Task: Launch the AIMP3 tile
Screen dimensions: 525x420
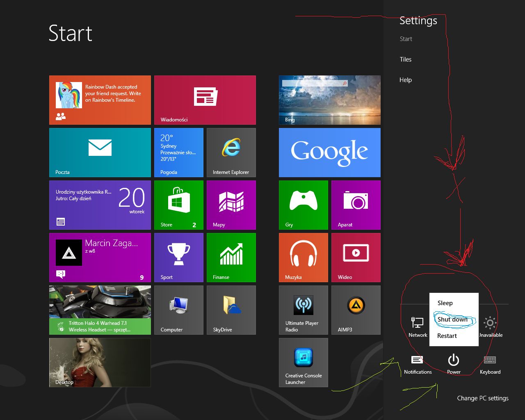Action: click(x=356, y=310)
